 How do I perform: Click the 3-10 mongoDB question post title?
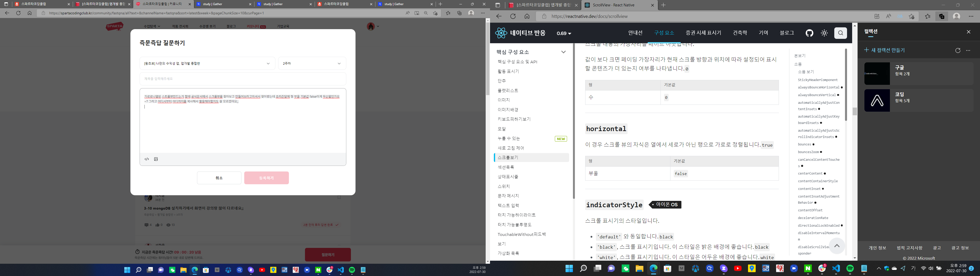click(x=194, y=209)
